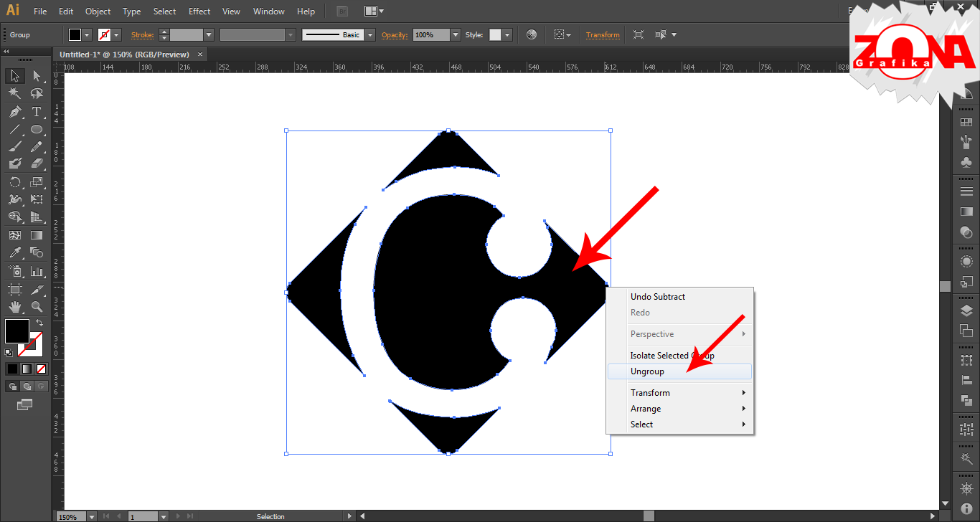Image resolution: width=980 pixels, height=522 pixels.
Task: Open the Layers panel from the dock
Action: click(966, 311)
